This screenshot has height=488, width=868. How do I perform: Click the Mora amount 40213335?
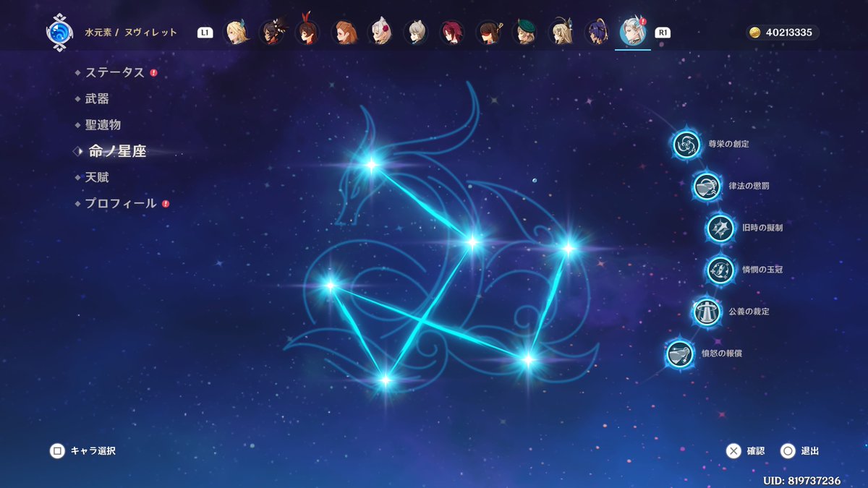789,33
